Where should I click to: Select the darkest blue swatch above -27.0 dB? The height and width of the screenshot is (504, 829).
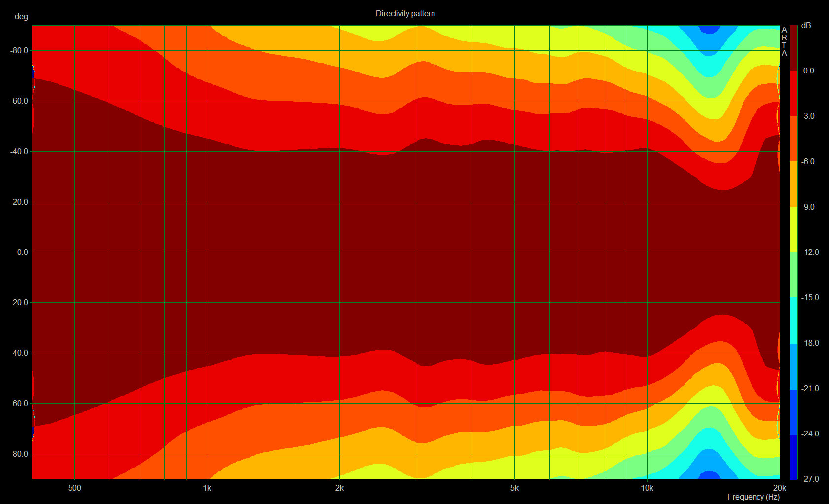pos(793,457)
